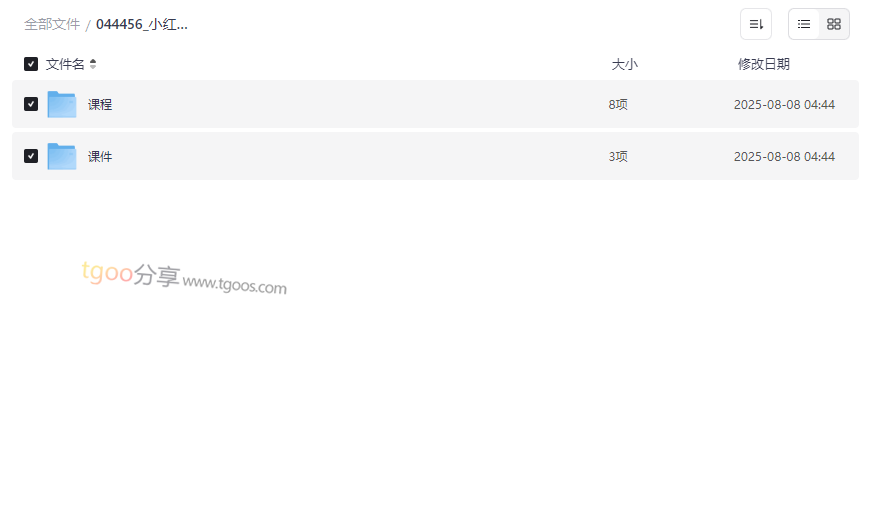The image size is (874, 514).
Task: Click the modified date of 课程 row
Action: click(784, 104)
